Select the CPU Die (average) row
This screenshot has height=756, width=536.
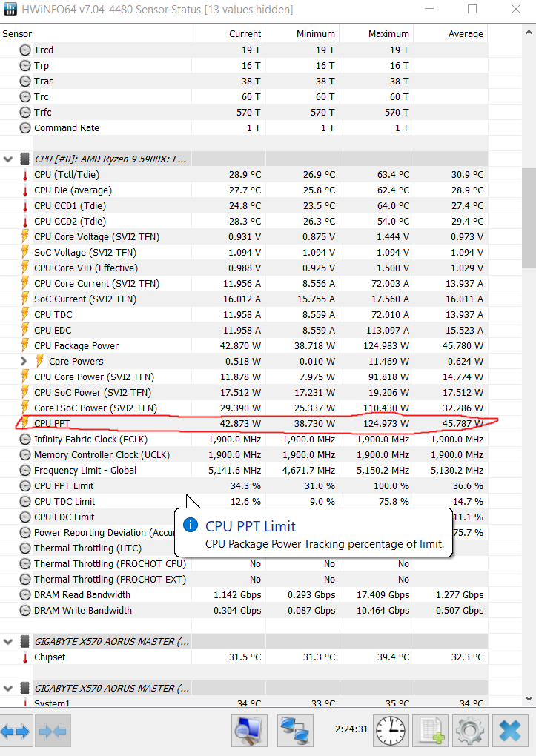click(x=244, y=190)
